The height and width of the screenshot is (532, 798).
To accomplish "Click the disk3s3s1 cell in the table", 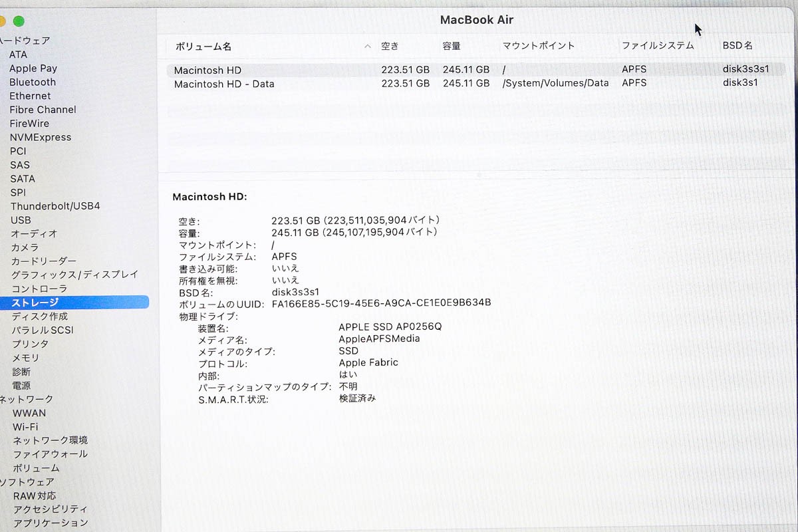I will pos(746,68).
